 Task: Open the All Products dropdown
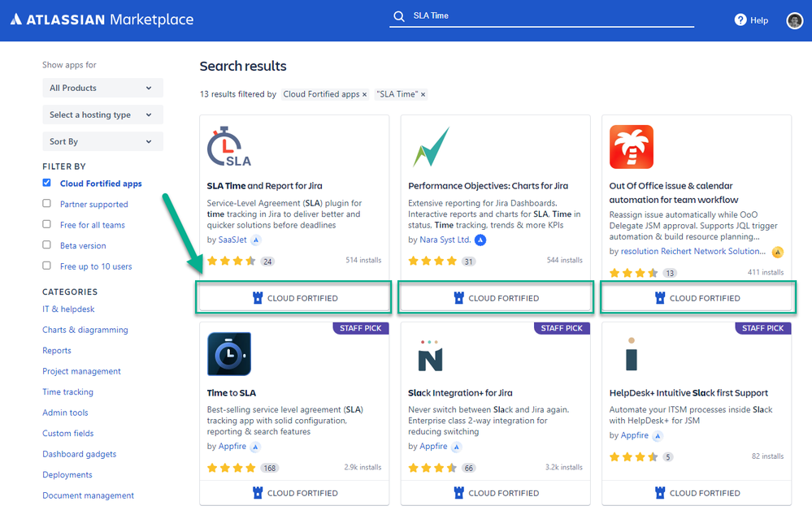point(102,88)
